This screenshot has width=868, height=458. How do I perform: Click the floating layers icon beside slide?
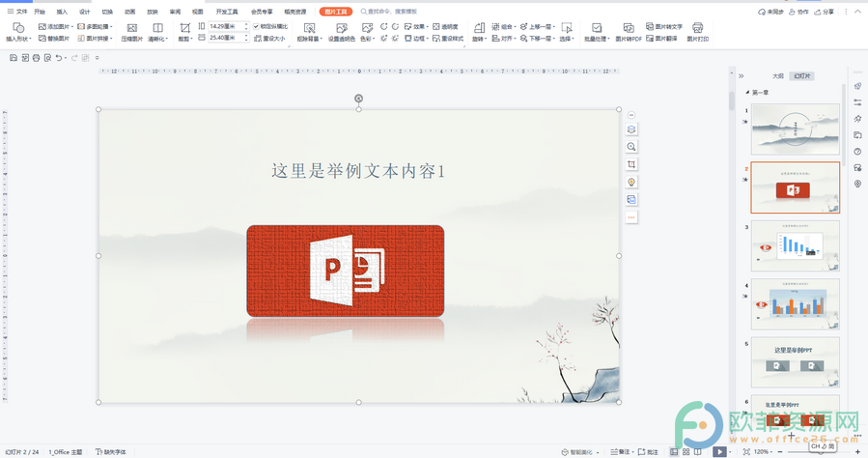(631, 129)
